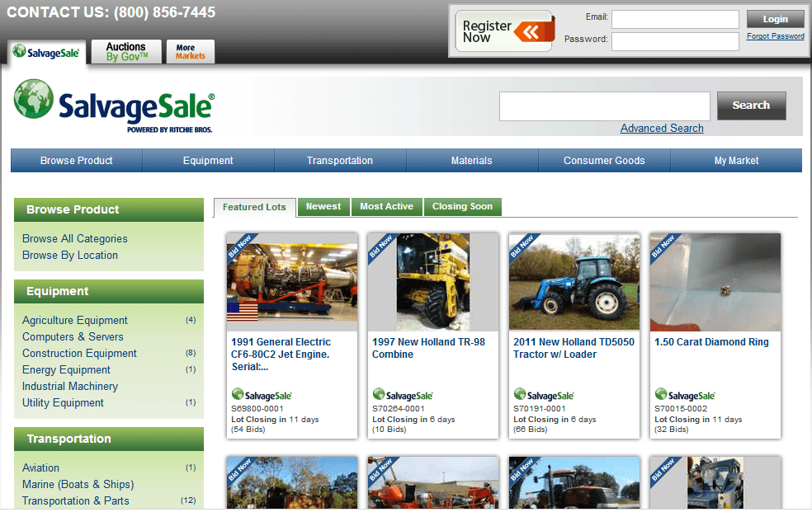This screenshot has height=512, width=812.
Task: Open 1997 New Holland TR-98 Combine title
Action: click(x=429, y=348)
